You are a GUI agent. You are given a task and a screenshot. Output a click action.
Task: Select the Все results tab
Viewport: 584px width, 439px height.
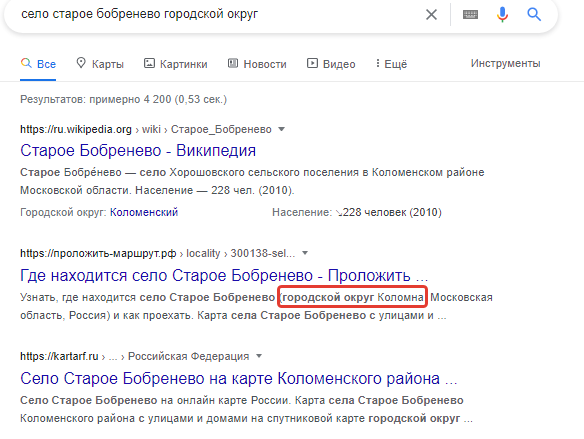coord(38,64)
